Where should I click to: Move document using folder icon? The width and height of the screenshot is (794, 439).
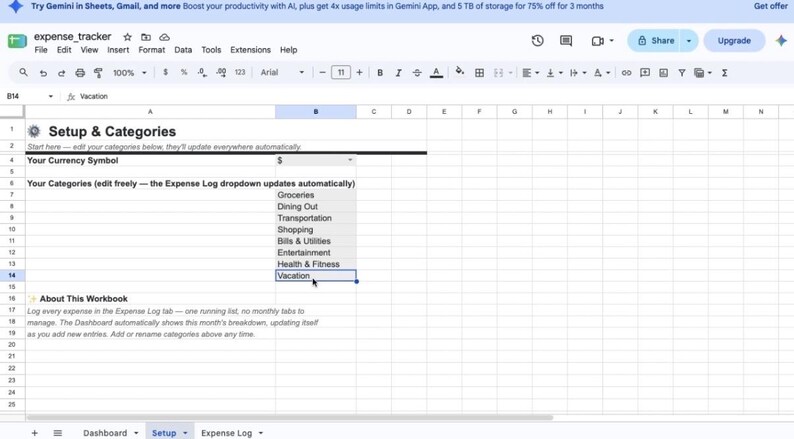click(x=146, y=37)
